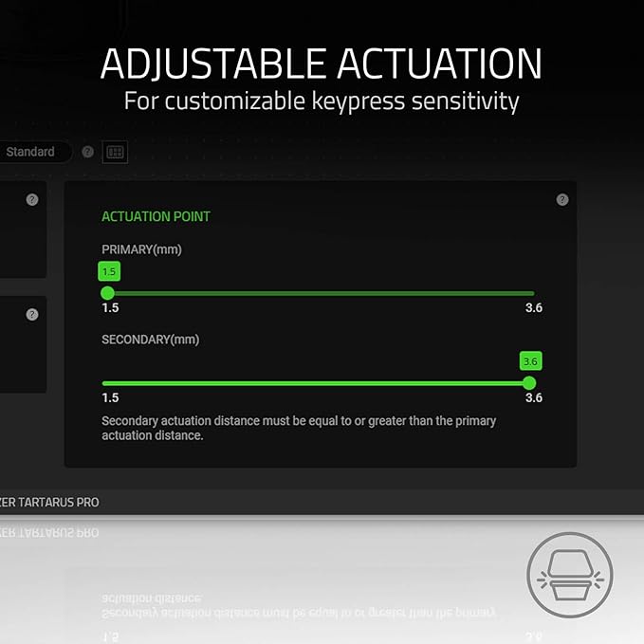This screenshot has width=644, height=644.
Task: Click the SECONDARY(mm) label
Action: pos(150,340)
